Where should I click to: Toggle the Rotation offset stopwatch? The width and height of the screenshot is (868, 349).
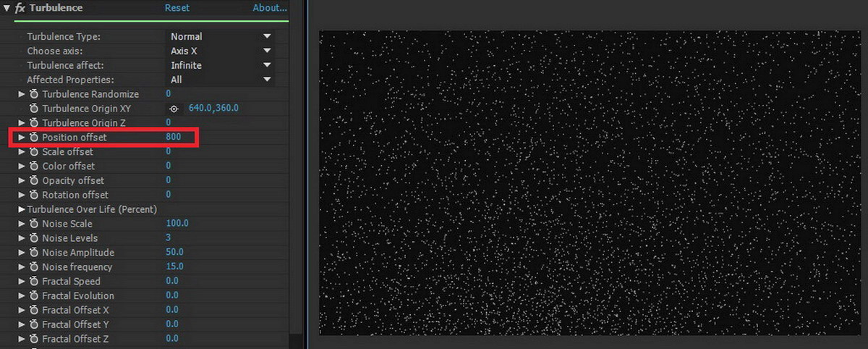34,195
